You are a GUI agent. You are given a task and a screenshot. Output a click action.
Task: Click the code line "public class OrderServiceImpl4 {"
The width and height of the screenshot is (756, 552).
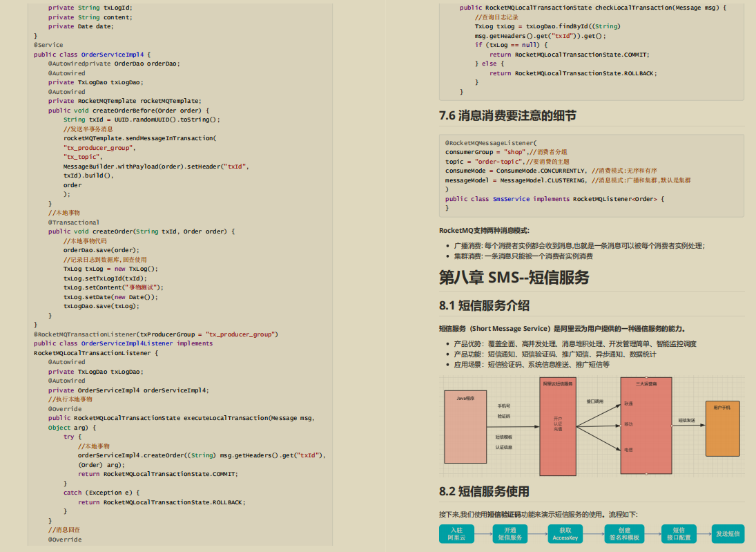point(92,55)
